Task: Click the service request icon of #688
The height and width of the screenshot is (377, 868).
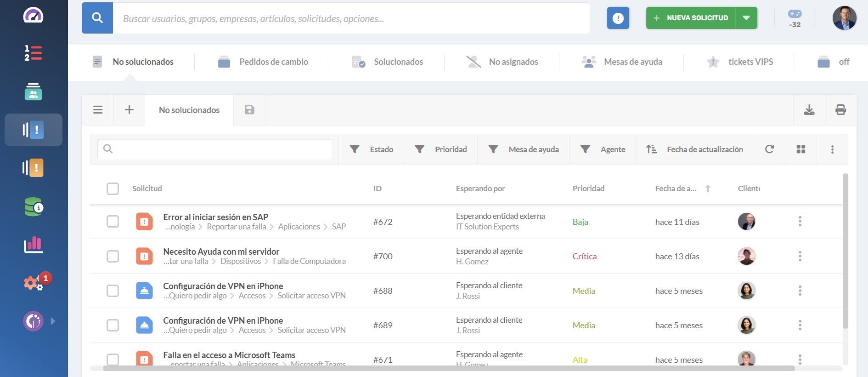Action: pos(144,291)
